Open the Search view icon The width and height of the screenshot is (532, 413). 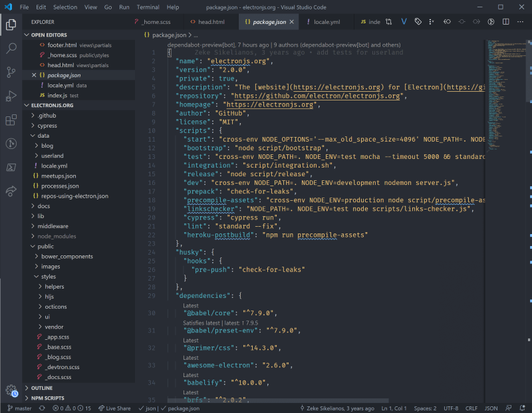coord(10,48)
